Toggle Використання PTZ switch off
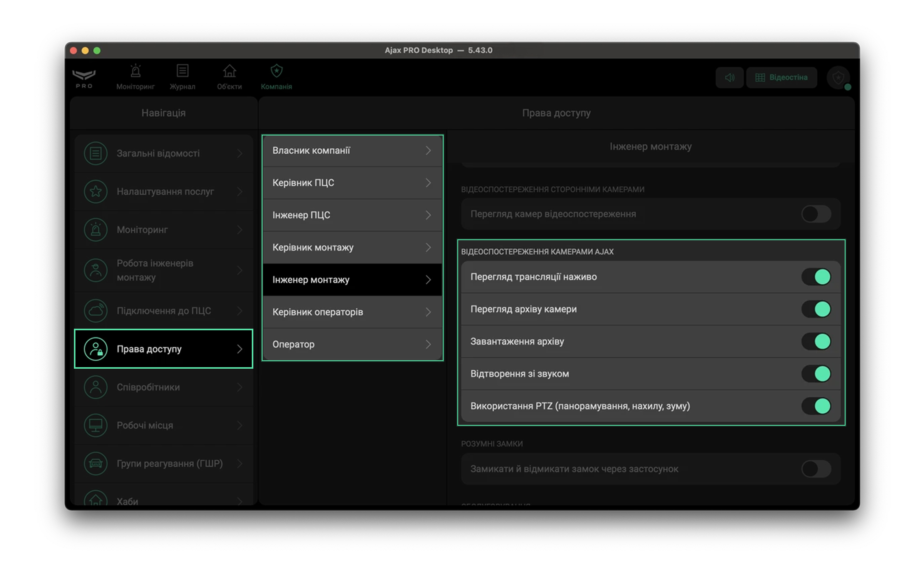The image size is (924, 565). 816,406
